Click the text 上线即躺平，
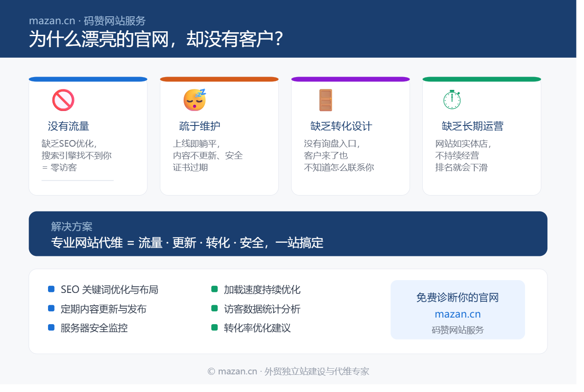The image size is (584, 392). click(196, 144)
